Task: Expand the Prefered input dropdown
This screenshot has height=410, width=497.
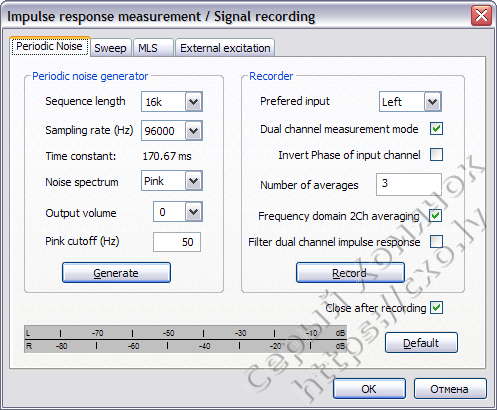Action: coord(433,102)
